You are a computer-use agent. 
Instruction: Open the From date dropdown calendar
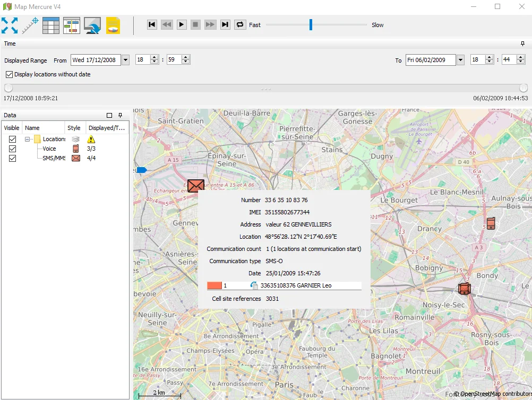tap(126, 60)
